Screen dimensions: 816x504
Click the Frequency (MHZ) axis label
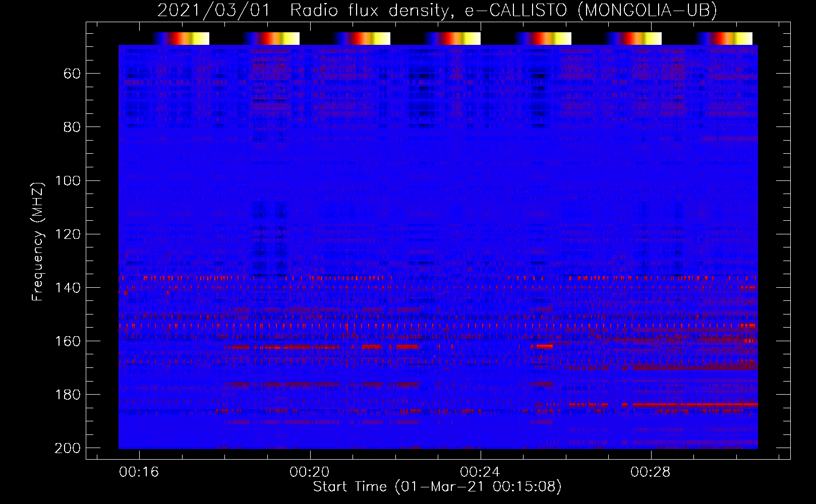click(x=38, y=241)
